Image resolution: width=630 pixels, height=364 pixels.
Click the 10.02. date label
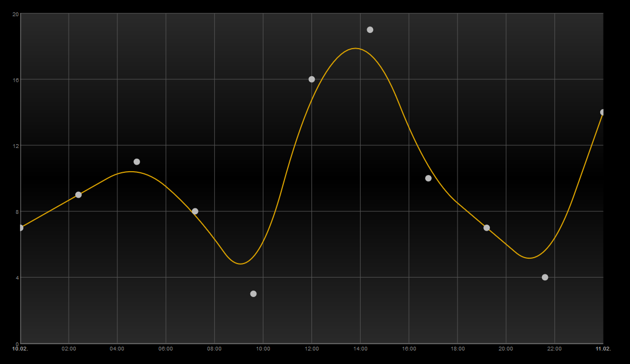coord(20,349)
